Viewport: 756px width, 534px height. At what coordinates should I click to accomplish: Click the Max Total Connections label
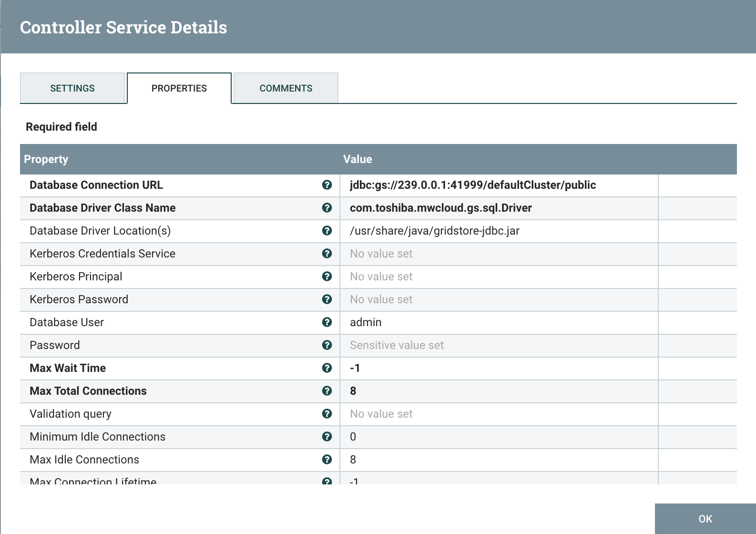(88, 391)
